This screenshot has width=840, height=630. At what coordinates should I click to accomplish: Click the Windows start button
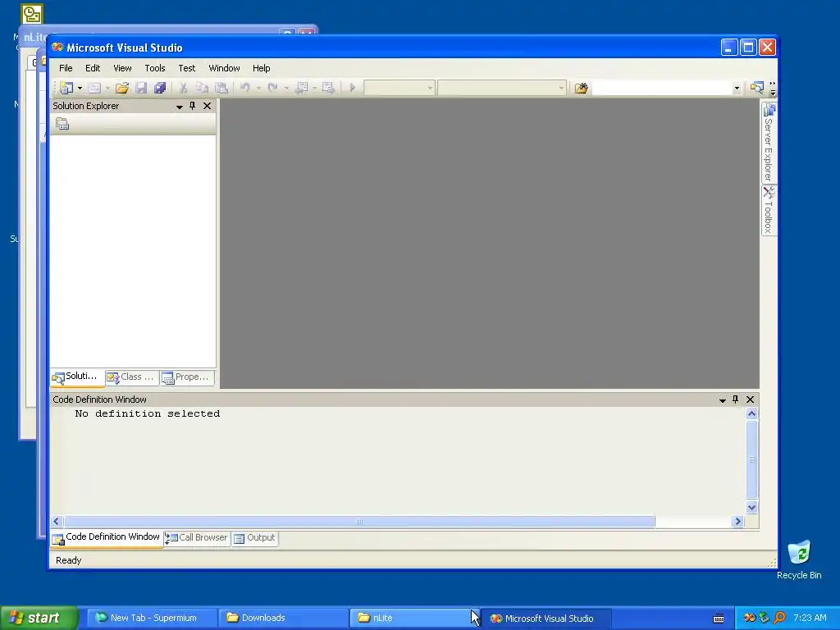39,618
